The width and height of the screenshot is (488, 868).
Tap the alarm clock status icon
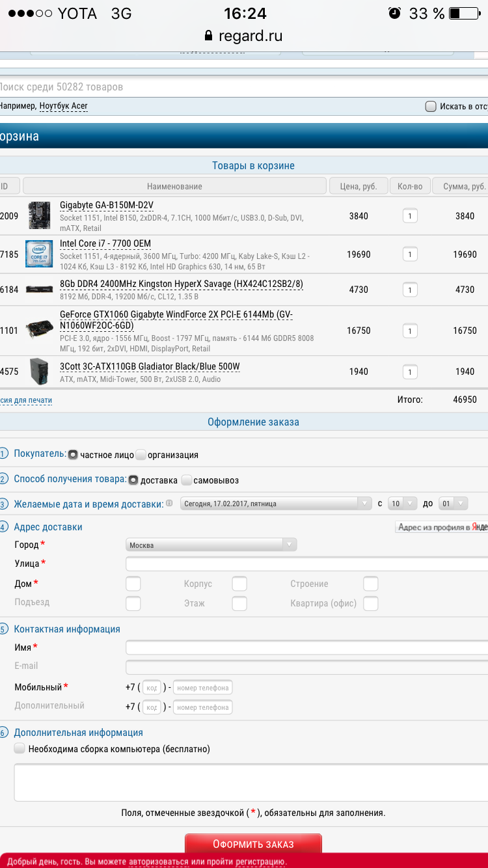pyautogui.click(x=394, y=13)
